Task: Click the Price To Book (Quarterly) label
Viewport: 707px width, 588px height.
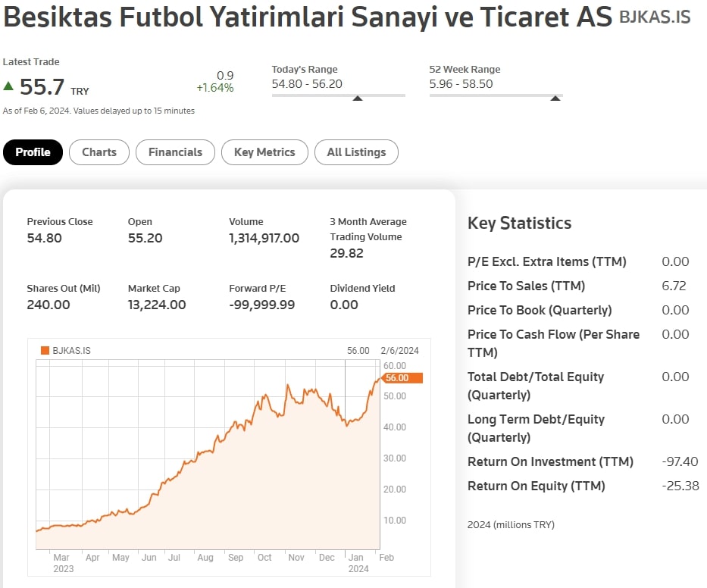Action: point(540,310)
